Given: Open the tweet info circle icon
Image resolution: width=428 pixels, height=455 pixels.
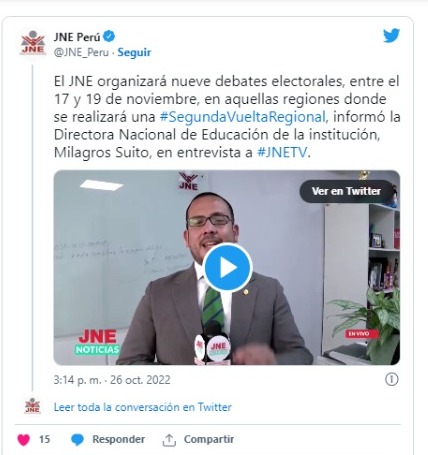Looking at the screenshot, I should pos(391,379).
